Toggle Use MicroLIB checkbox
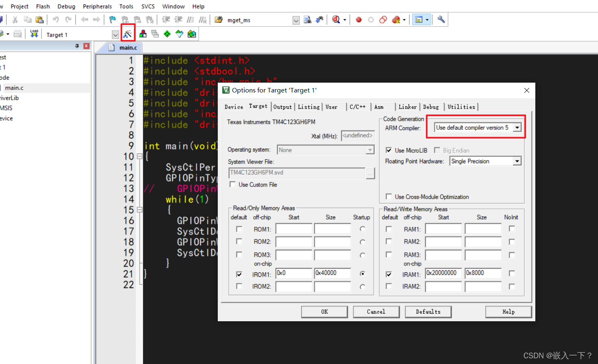Viewport: 598px width, 364px height. coord(389,150)
